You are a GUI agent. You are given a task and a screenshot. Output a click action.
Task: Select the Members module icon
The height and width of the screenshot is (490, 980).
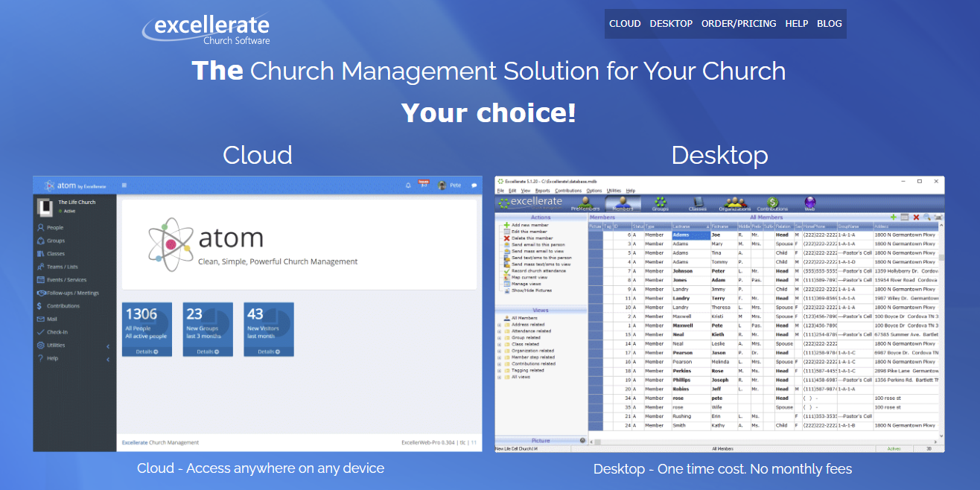coord(623,204)
